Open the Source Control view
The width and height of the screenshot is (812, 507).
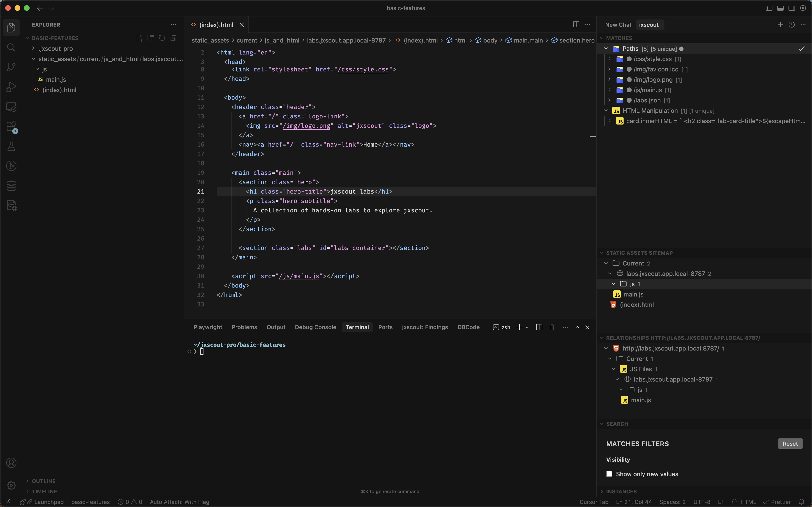(x=11, y=67)
